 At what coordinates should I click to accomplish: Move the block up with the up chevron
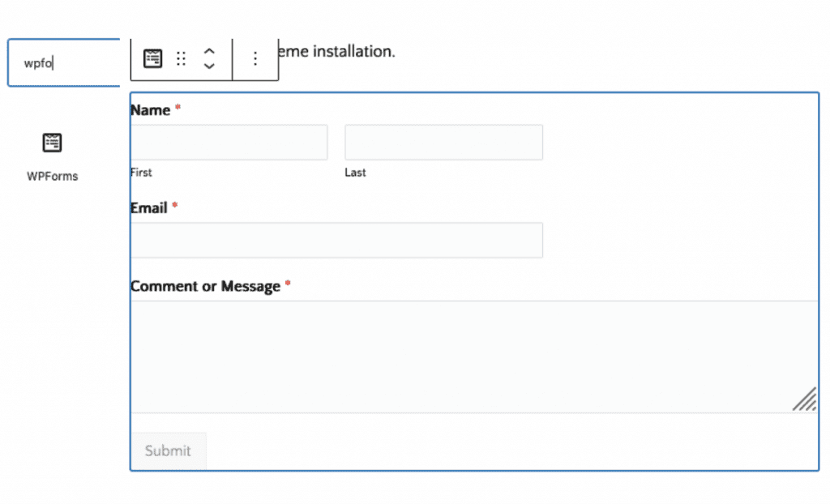[x=209, y=51]
